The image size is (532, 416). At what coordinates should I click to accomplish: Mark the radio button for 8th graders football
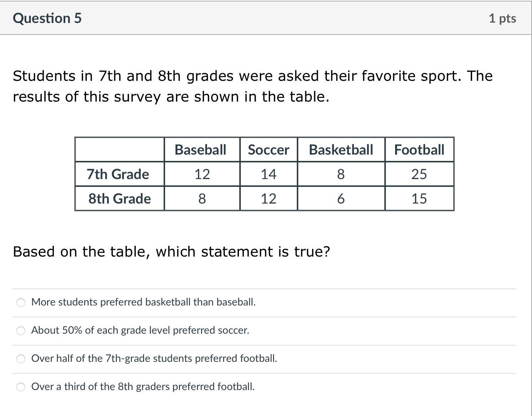[x=21, y=387]
